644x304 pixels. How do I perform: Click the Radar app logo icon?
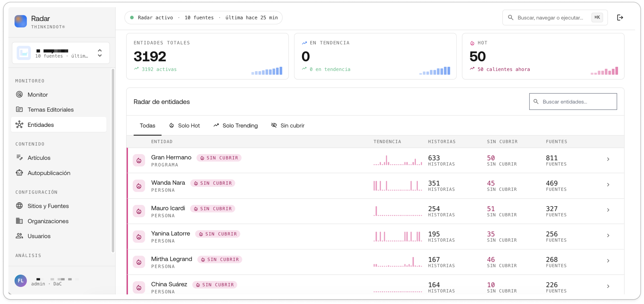point(21,21)
